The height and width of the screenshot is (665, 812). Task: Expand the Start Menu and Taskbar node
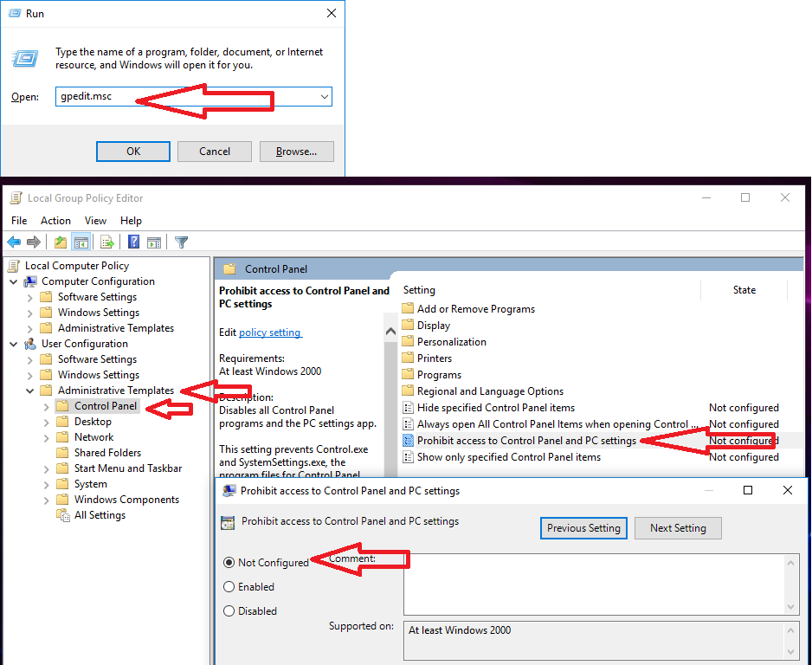(x=46, y=468)
